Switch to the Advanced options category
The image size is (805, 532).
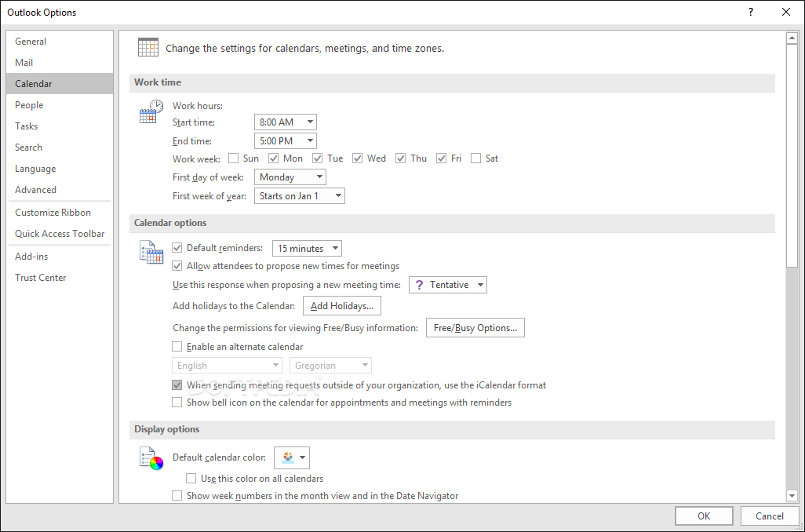pyautogui.click(x=60, y=189)
